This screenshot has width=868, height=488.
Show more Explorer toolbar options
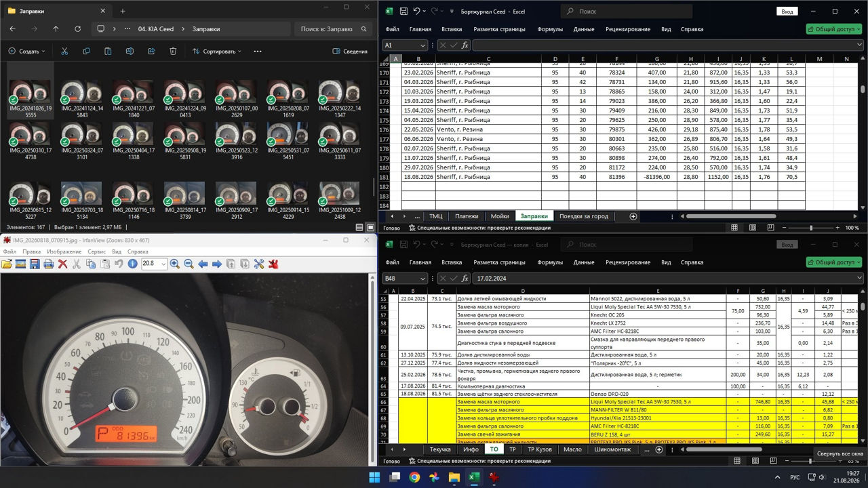[257, 51]
